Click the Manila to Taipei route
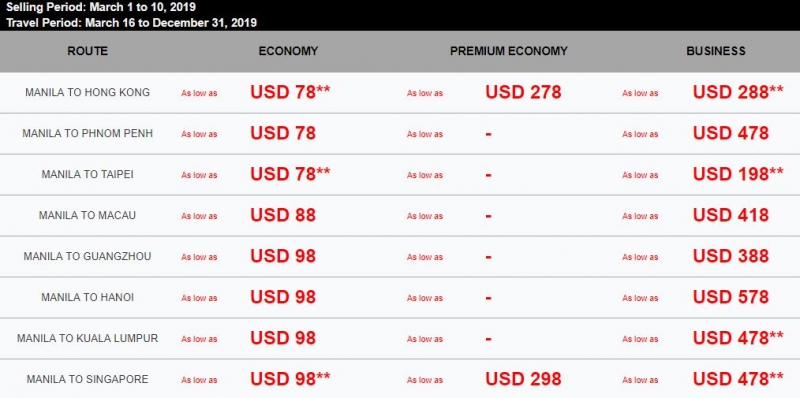800x398 pixels. (x=87, y=175)
